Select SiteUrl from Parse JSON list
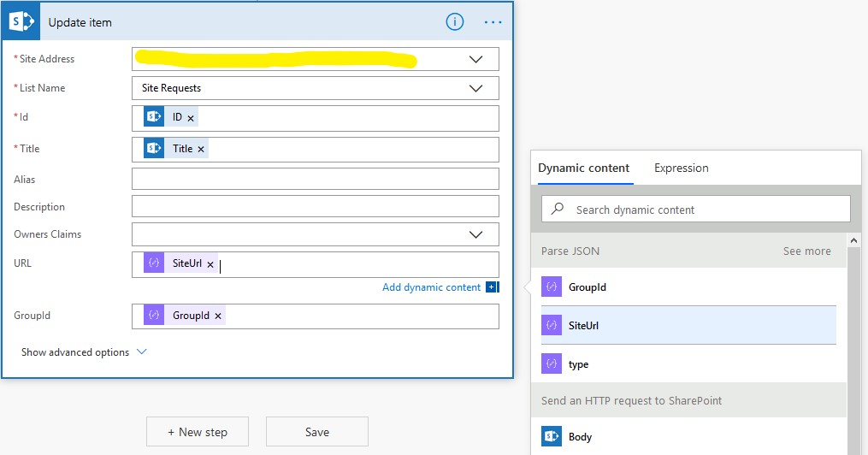This screenshot has width=868, height=455. [x=688, y=326]
